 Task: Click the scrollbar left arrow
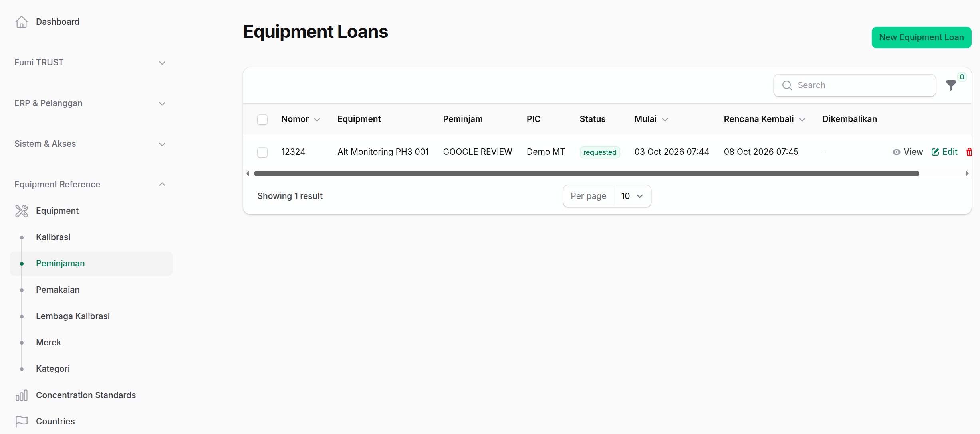[x=248, y=173]
